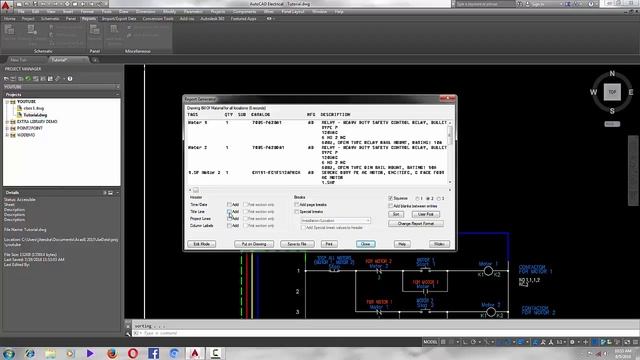640x360 pixels.
Task: Click the refresh icon in Project Manager toolbar
Action: point(28,79)
